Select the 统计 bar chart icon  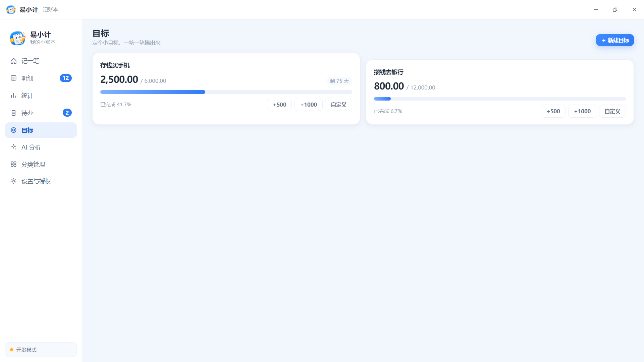coord(13,96)
